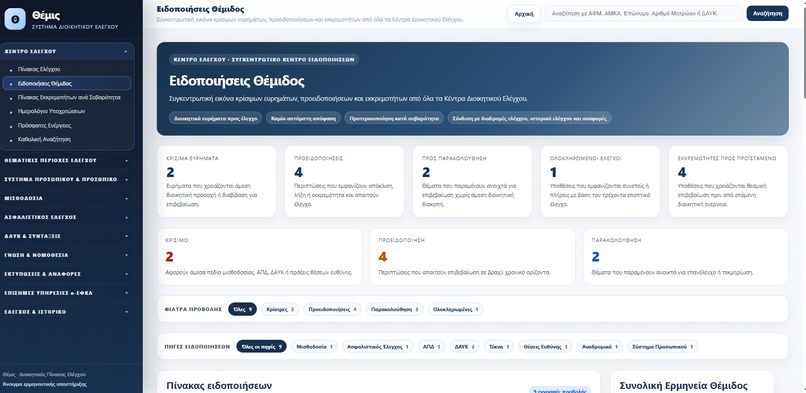Click the blue ΠΑΡΑΚΟΛΟΥΘΗΣΗ count card
806x393 pixels.
tap(686, 256)
